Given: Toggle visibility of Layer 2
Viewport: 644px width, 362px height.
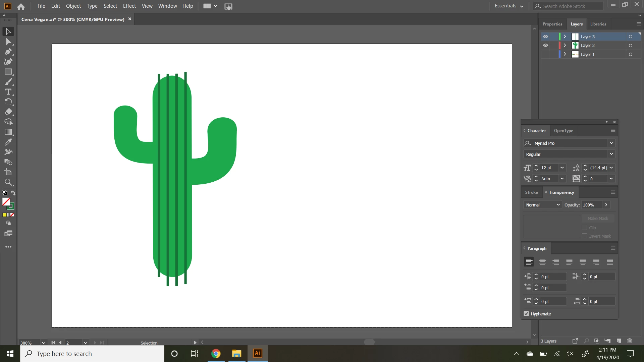Looking at the screenshot, I should [546, 45].
